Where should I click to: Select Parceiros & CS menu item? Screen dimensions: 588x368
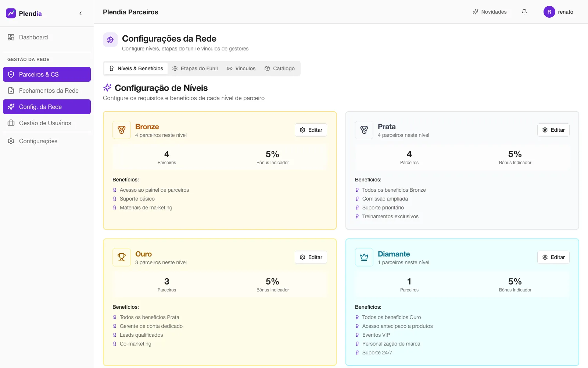pyautogui.click(x=47, y=74)
